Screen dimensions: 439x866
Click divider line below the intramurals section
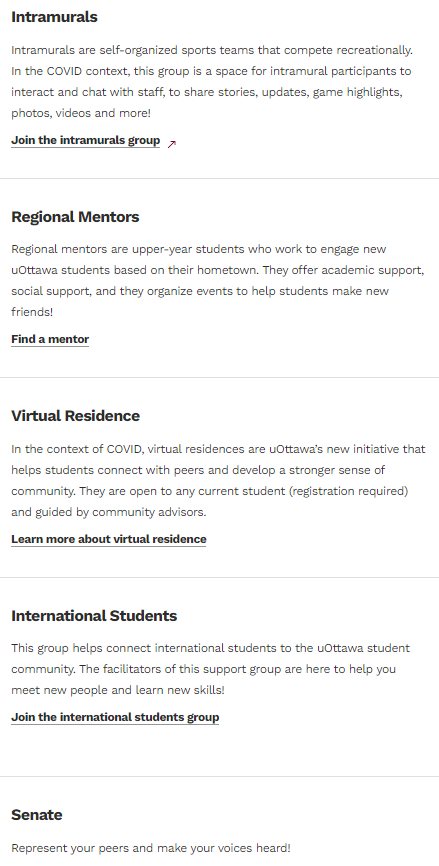pos(219,178)
